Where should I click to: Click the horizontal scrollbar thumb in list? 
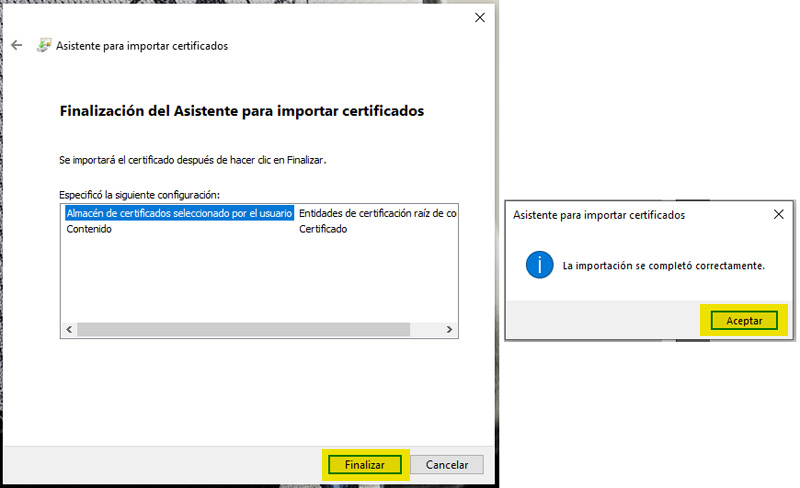pos(243,330)
